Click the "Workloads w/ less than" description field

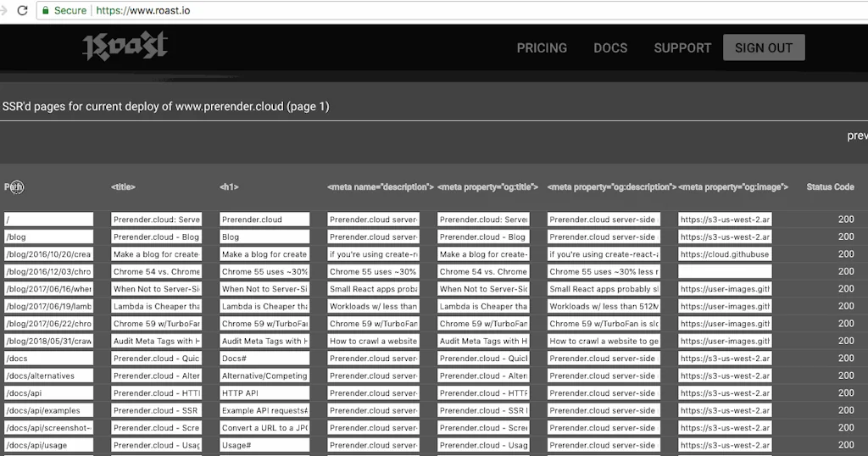[373, 306]
